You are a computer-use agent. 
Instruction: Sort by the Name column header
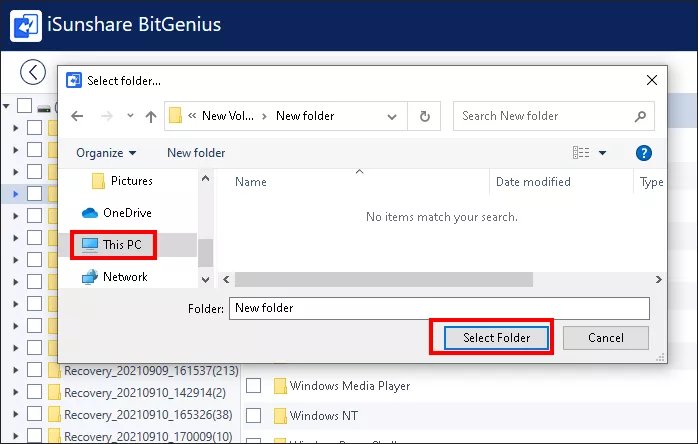point(251,182)
